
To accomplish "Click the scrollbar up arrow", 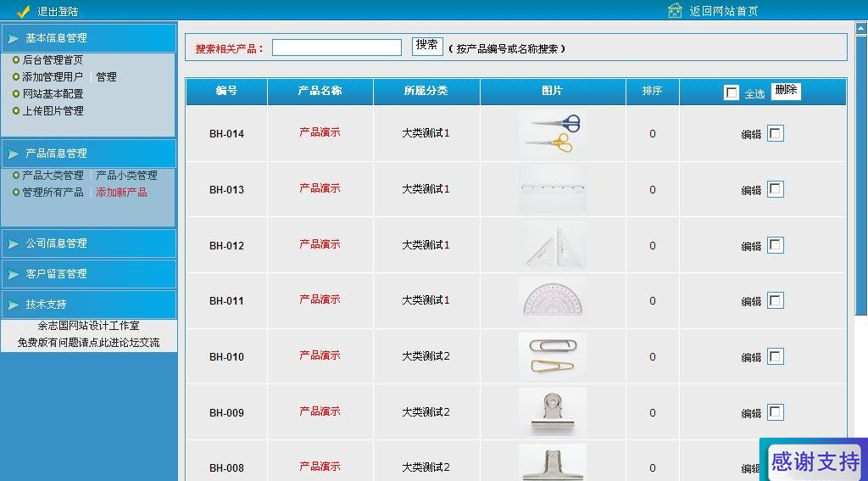I will click(x=861, y=28).
